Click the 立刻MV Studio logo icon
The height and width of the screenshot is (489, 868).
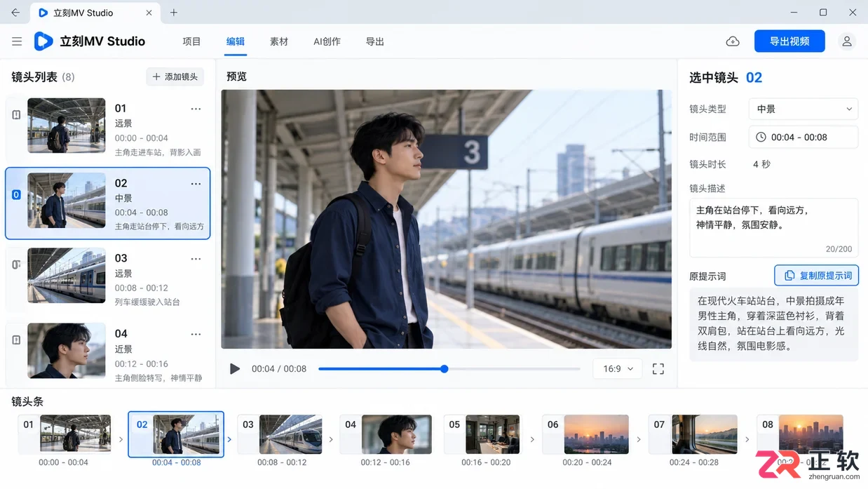coord(43,41)
